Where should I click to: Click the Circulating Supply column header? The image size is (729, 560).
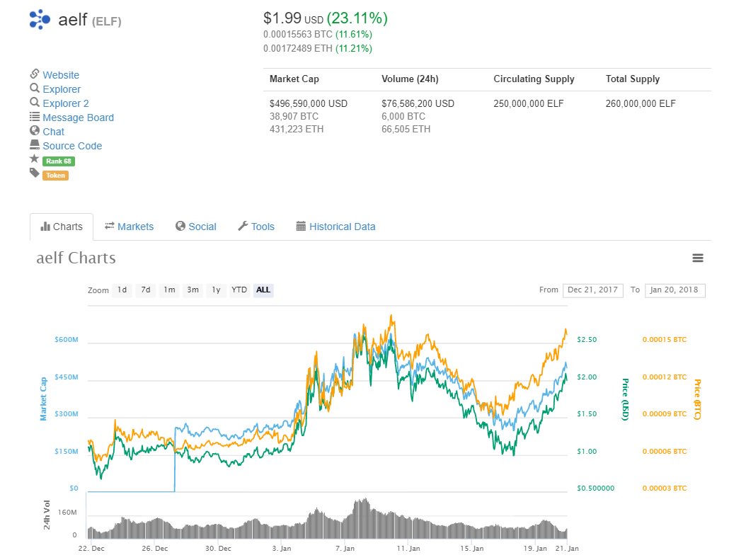coord(534,79)
